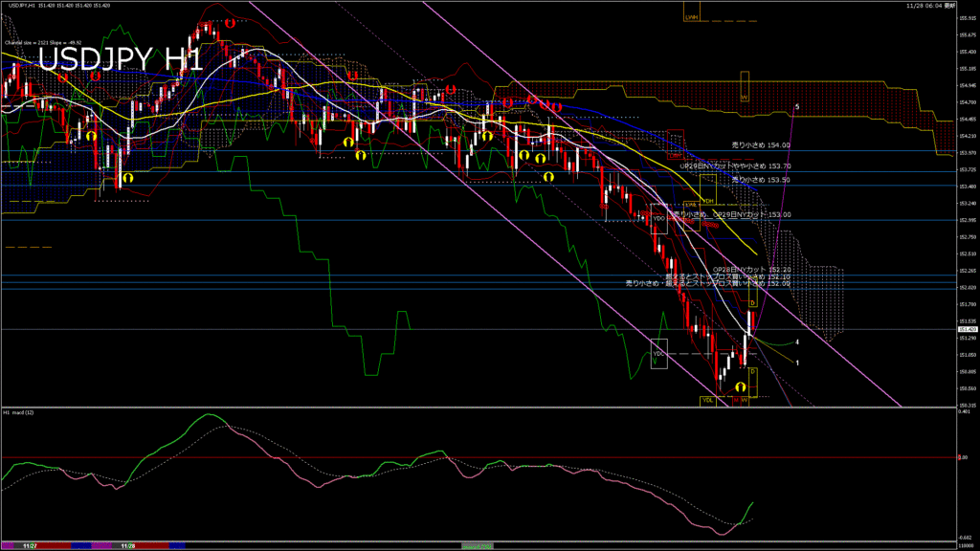Screen dimensions: 980x551
Task: Click the MACD scale value -0.662
Action: (965, 538)
